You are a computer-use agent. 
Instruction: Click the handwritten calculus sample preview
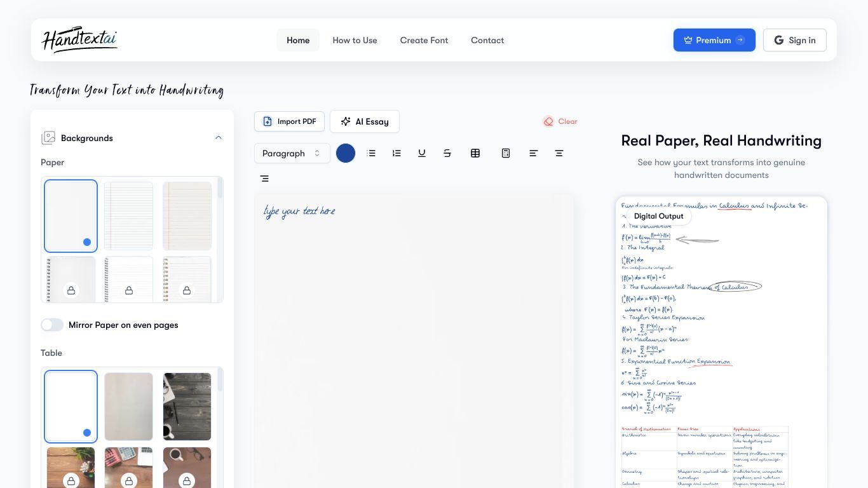pos(721,342)
